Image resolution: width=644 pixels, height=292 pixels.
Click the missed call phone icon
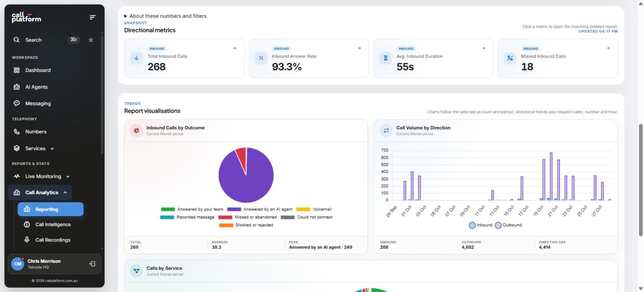pyautogui.click(x=510, y=58)
